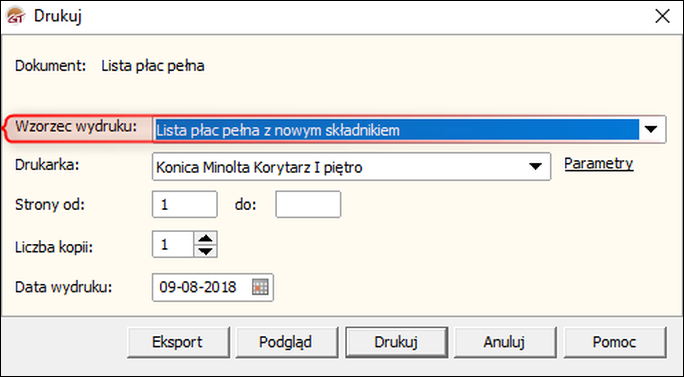Expand the Wzorzec wydruku dropdown arrow

tap(651, 129)
